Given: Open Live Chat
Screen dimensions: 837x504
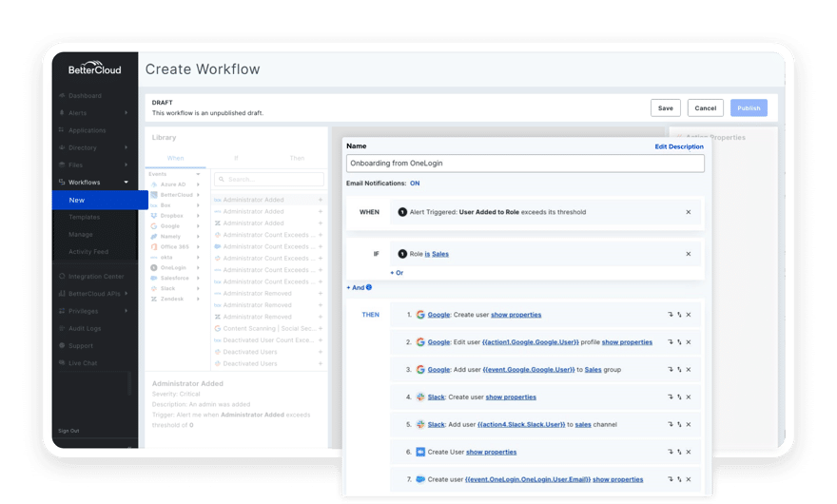Looking at the screenshot, I should point(83,363).
